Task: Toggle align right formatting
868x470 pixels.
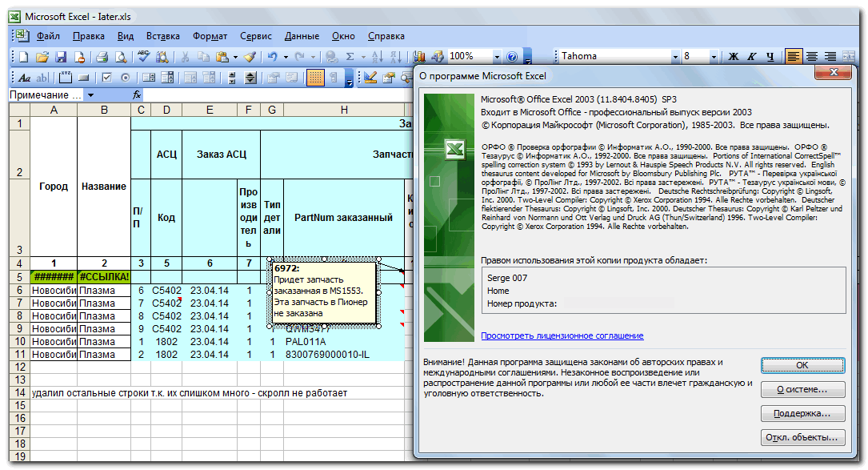Action: coord(830,57)
